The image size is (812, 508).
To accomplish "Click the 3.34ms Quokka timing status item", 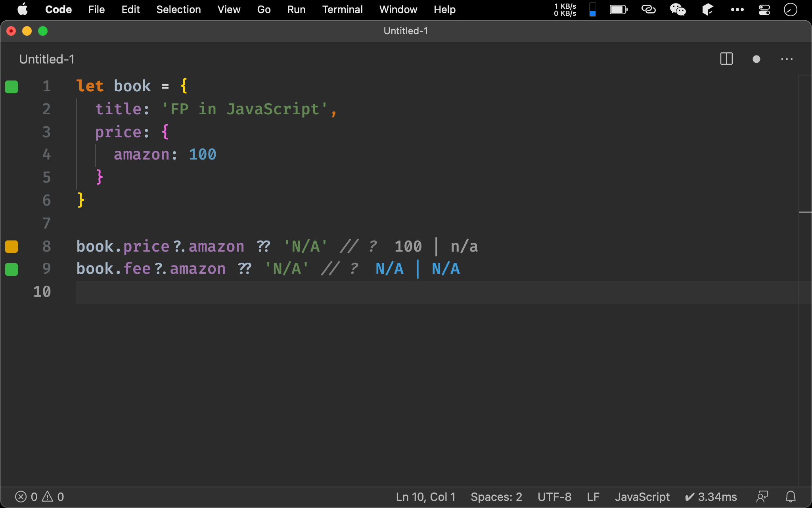I will pos(711,496).
